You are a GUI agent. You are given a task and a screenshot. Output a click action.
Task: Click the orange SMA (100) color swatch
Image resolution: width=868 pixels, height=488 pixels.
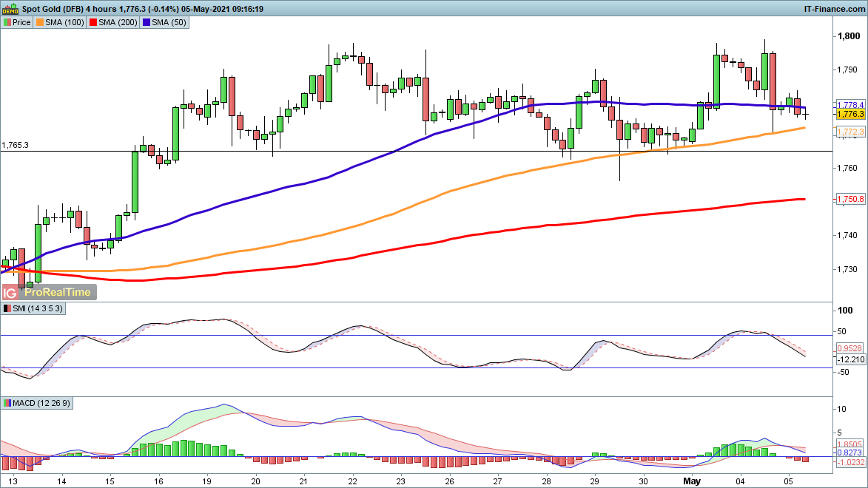pyautogui.click(x=40, y=23)
